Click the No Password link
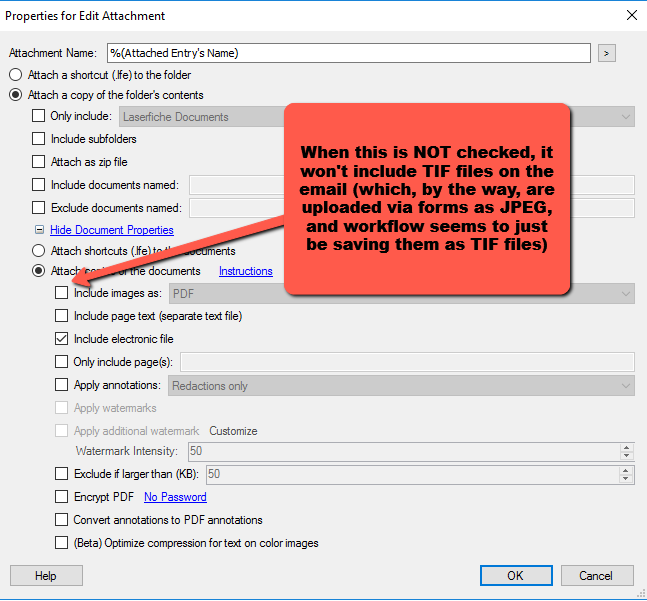Image resolution: width=647 pixels, height=601 pixels. tap(175, 497)
